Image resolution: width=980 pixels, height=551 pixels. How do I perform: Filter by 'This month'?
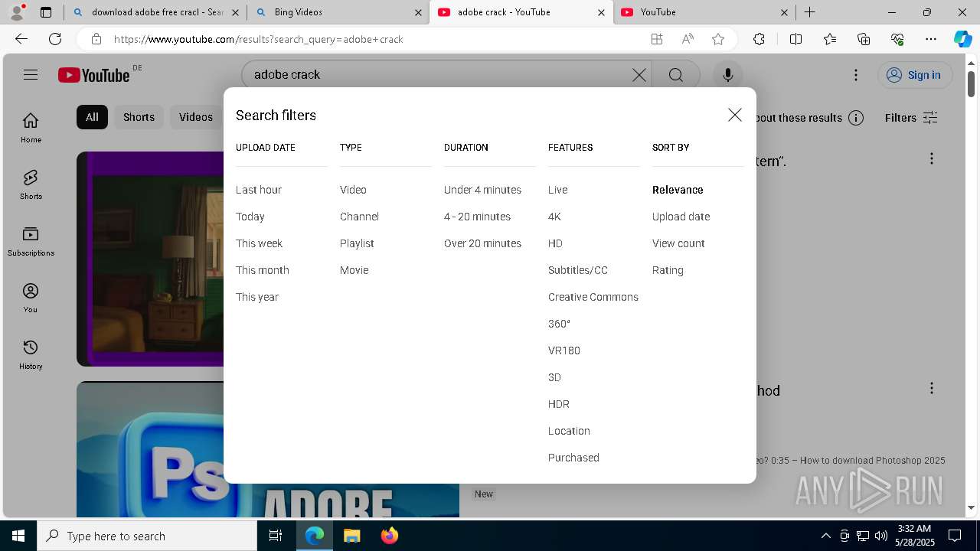coord(263,270)
